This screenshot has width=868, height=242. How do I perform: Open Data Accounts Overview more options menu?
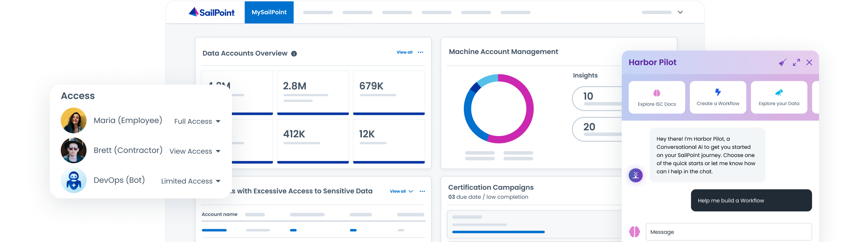coord(421,52)
